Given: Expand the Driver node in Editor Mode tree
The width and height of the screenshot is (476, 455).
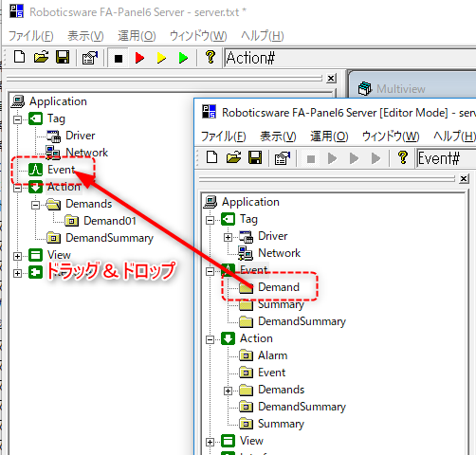Looking at the screenshot, I should pos(228,237).
